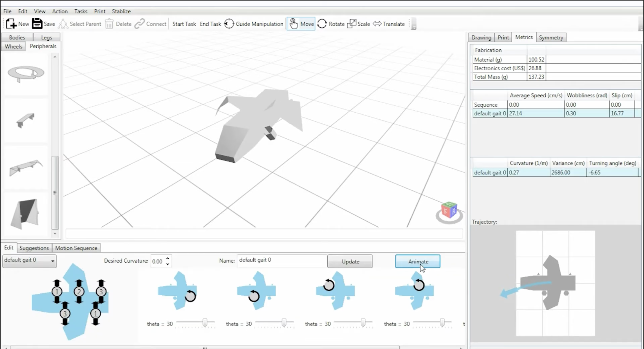Screen dimensions: 644x349
Task: Click the ring-shaped peripheral thumbnail
Action: click(26, 73)
